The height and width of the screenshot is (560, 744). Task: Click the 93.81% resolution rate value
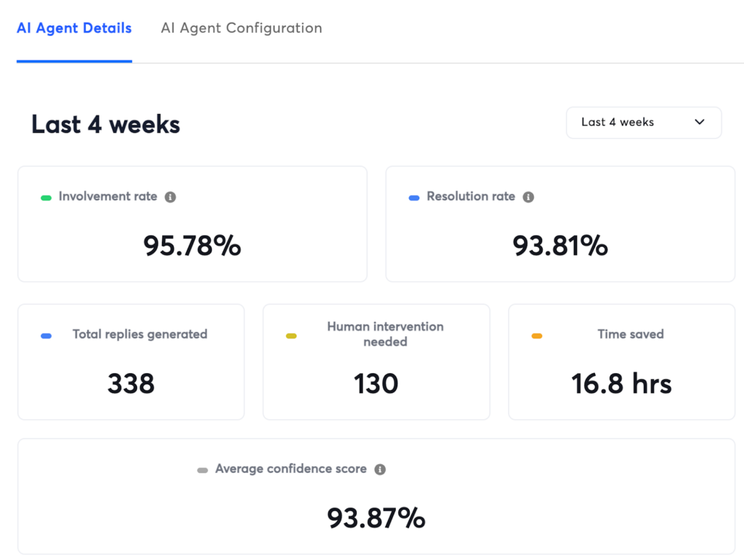560,245
